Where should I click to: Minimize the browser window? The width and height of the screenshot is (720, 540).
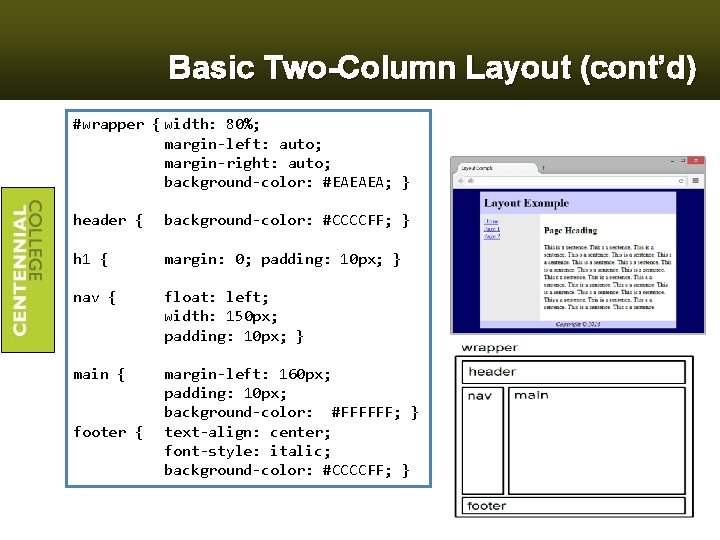pos(672,161)
